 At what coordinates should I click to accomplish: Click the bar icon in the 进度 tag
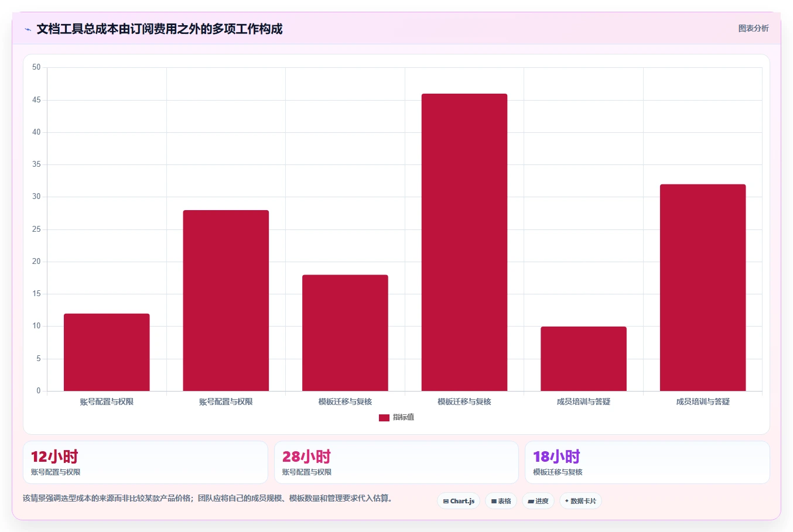pos(531,502)
